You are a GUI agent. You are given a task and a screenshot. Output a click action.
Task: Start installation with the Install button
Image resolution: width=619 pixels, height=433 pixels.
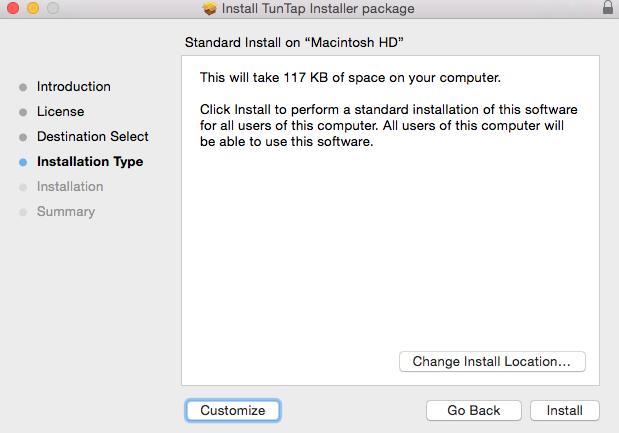click(x=565, y=411)
